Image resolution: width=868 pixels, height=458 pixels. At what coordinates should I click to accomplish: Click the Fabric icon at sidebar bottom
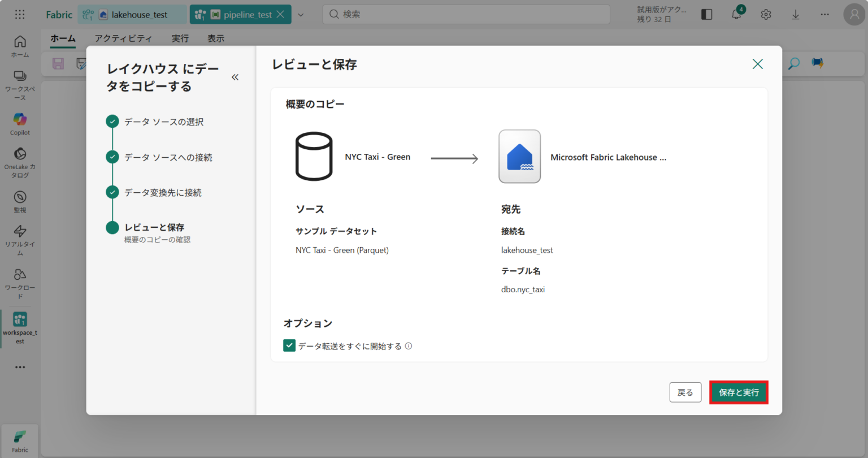tap(20, 440)
